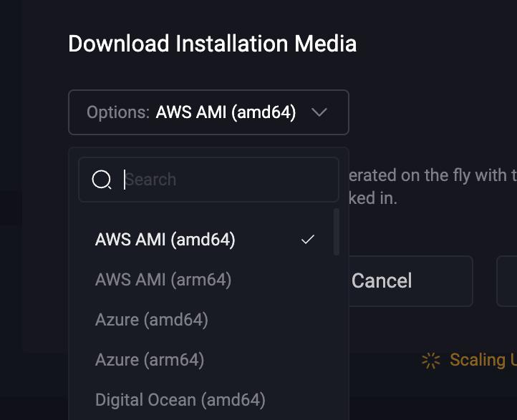The image size is (517, 420).
Task: Click the description text ending "ked in."
Action: point(373,198)
